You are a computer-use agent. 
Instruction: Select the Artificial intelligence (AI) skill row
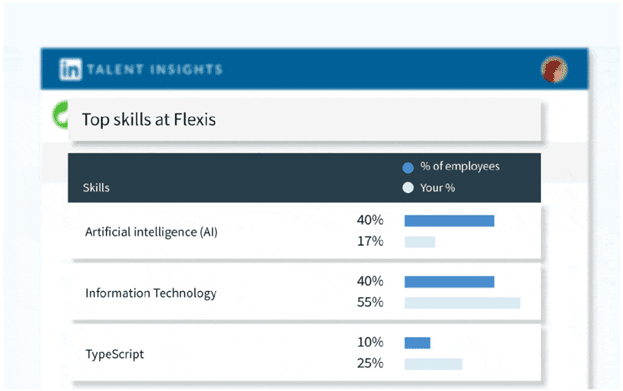click(306, 232)
